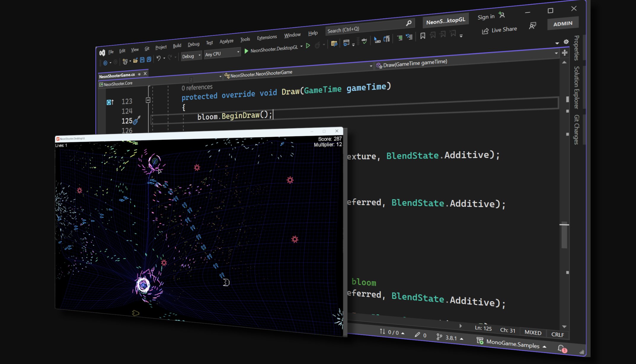The height and width of the screenshot is (364, 636).
Task: Start NeonShooter.DesktopGL with the green play button
Action: pos(246,51)
